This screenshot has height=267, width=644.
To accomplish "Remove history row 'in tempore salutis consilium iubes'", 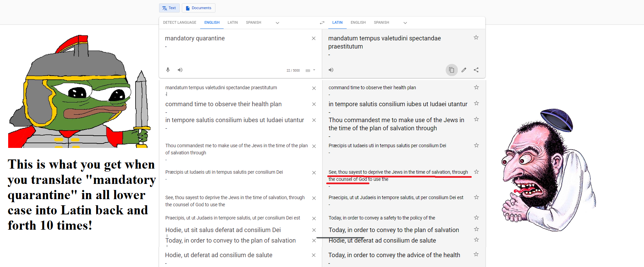I will click(314, 120).
